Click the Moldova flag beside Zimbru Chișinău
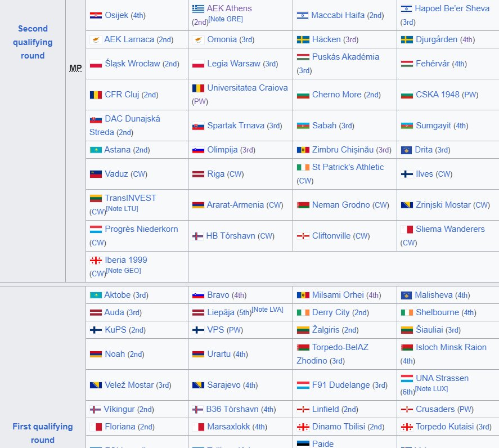This screenshot has width=499, height=448. pos(303,150)
